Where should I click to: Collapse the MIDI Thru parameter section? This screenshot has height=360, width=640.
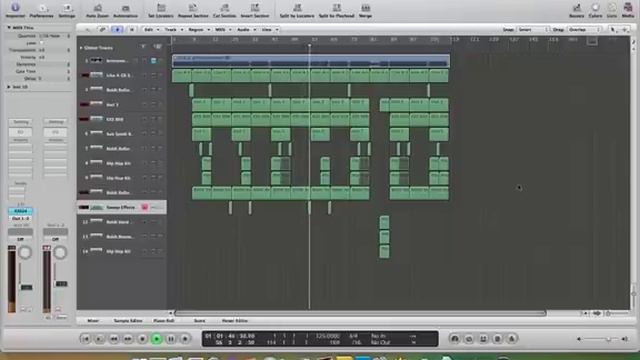click(x=9, y=27)
